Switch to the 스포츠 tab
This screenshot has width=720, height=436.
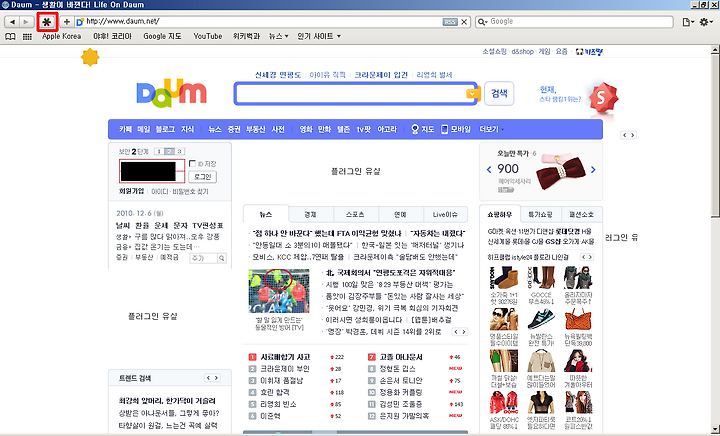[355, 214]
